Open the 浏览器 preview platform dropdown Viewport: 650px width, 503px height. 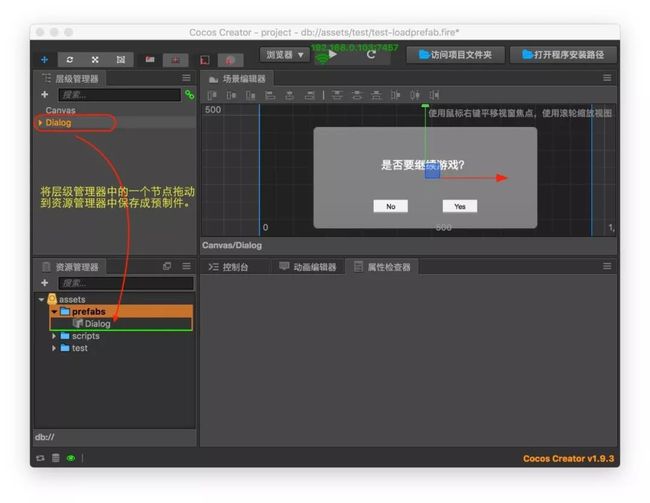coord(285,55)
